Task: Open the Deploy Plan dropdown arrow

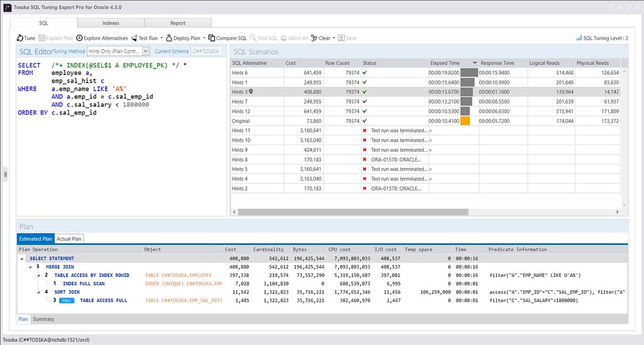Action: [x=204, y=38]
